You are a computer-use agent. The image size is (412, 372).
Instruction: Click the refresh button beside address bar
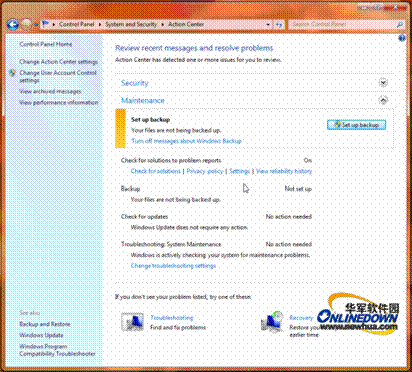(279, 24)
